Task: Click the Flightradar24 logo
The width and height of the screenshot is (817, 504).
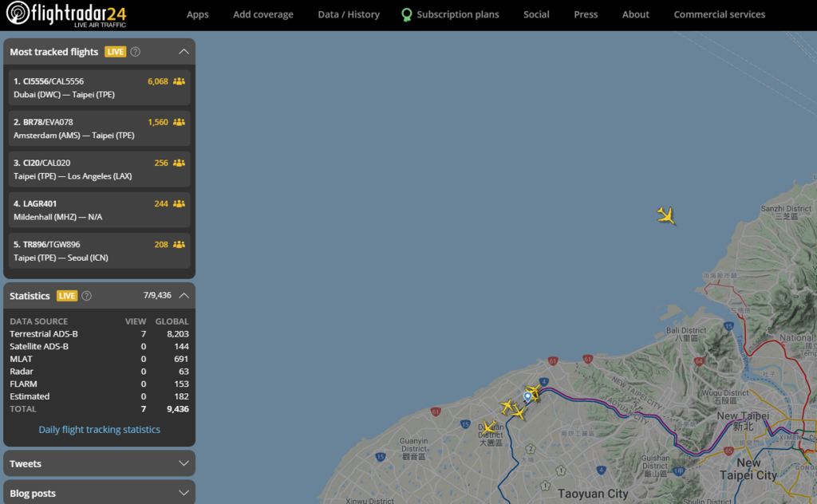Action: (66, 14)
